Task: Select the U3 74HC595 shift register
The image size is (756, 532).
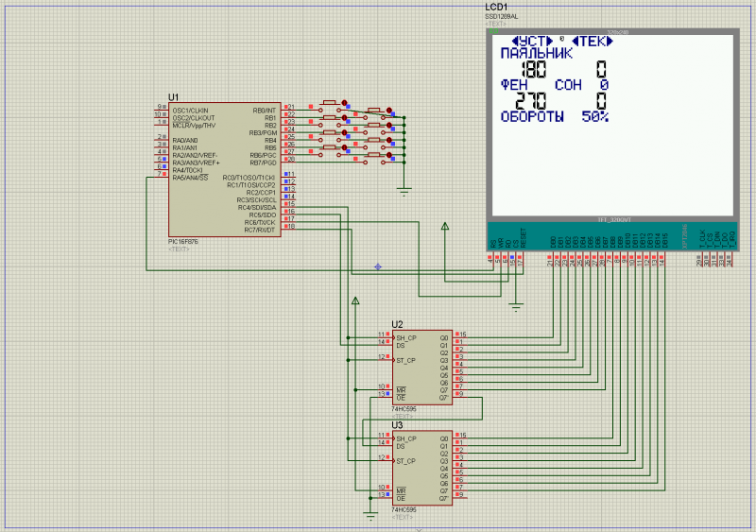Action: click(x=422, y=468)
